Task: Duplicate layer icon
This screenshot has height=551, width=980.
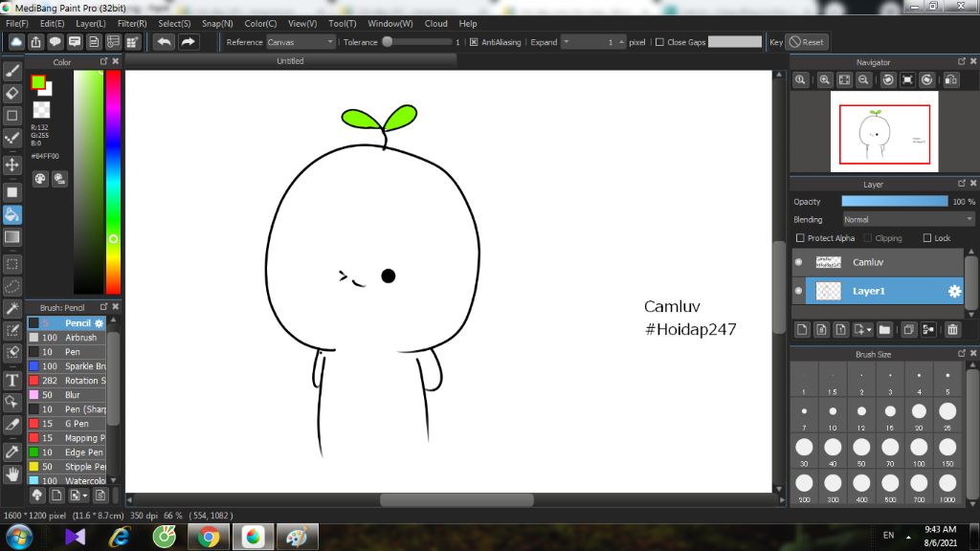Action: point(909,329)
